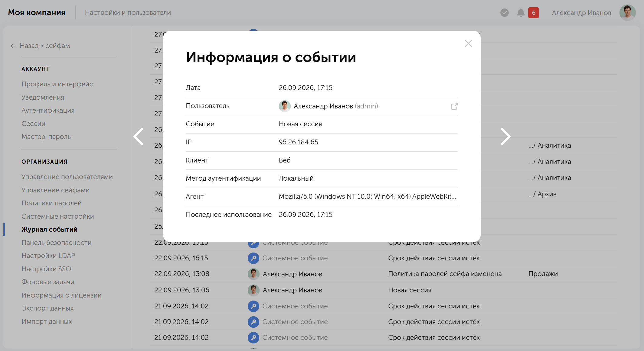644x351 pixels.
Task: Click Александр Иванов avatar in the dialog
Action: [x=285, y=106]
